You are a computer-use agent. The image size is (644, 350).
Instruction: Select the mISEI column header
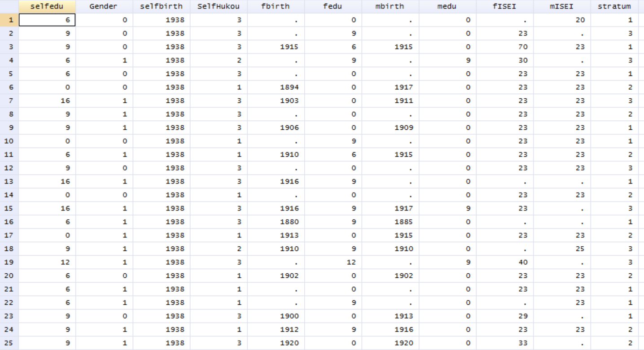pyautogui.click(x=562, y=6)
